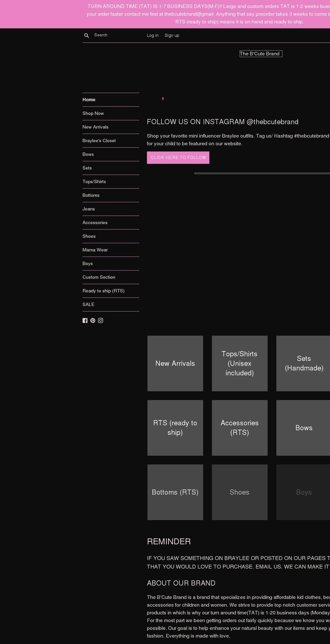Click the search magnifier icon
330x644 pixels.
[87, 35]
